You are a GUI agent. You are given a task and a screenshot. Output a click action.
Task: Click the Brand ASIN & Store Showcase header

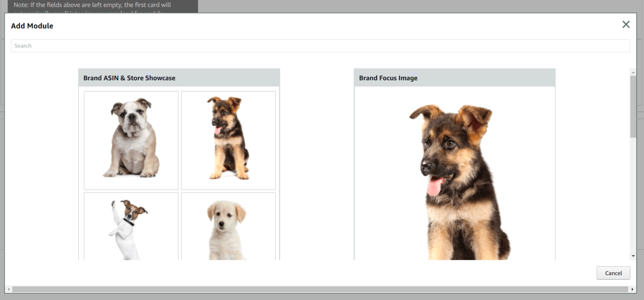(129, 78)
